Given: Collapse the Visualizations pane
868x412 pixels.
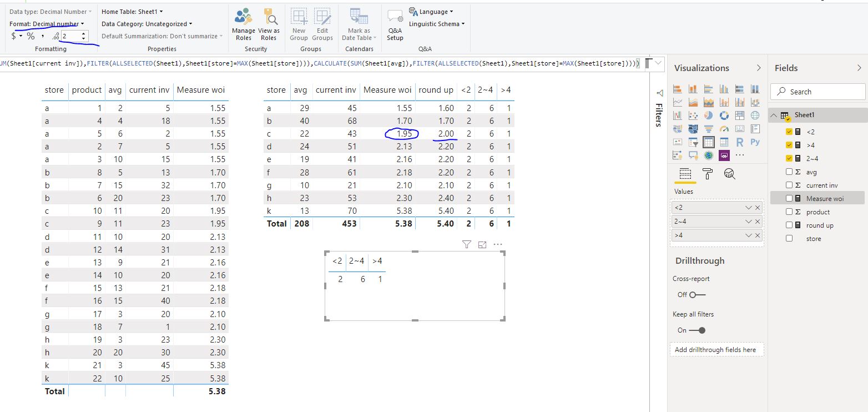Looking at the screenshot, I should pos(759,68).
